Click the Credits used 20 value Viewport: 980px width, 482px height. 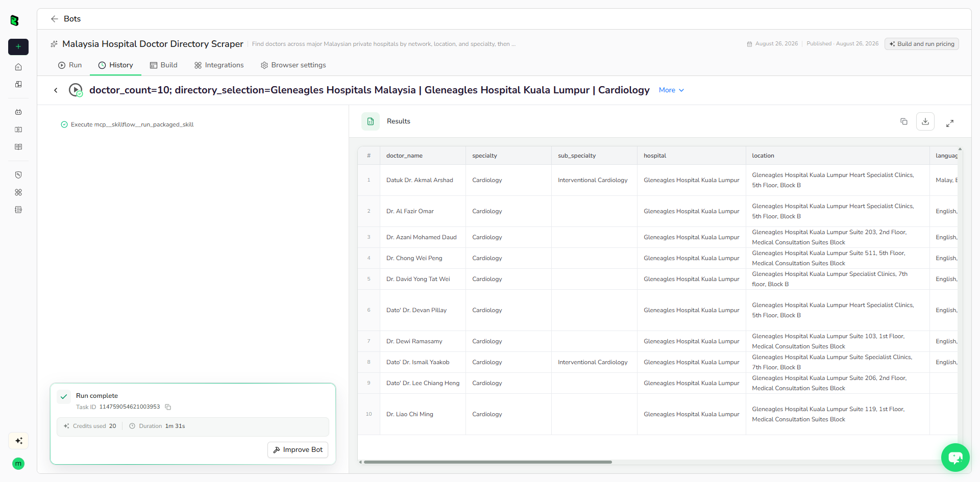click(112, 426)
